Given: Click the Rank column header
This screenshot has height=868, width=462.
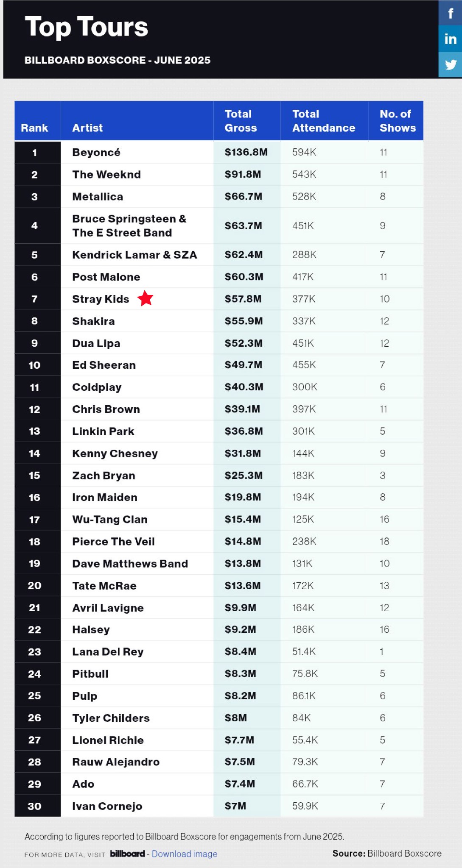Looking at the screenshot, I should click(34, 128).
